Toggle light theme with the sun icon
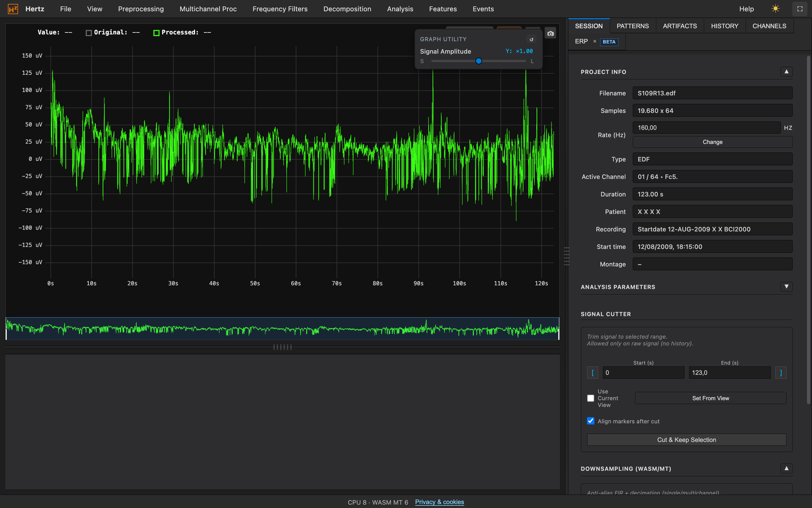This screenshot has height=508, width=812. (775, 9)
